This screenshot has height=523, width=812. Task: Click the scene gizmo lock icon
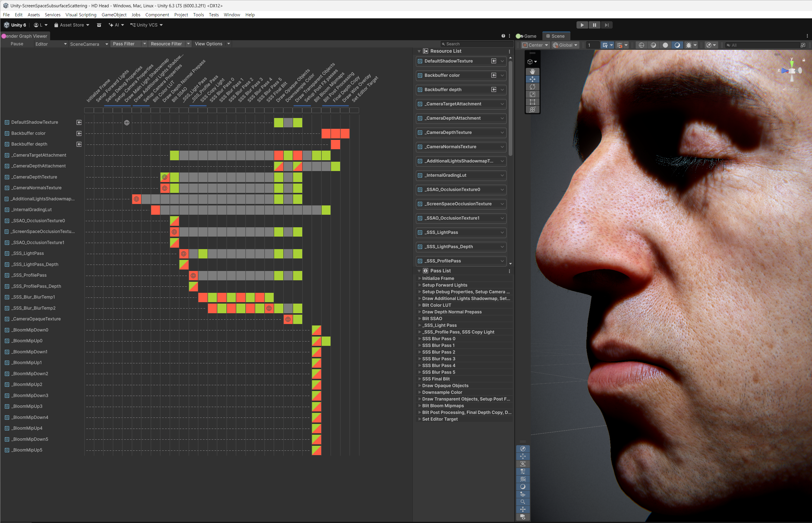(804, 60)
